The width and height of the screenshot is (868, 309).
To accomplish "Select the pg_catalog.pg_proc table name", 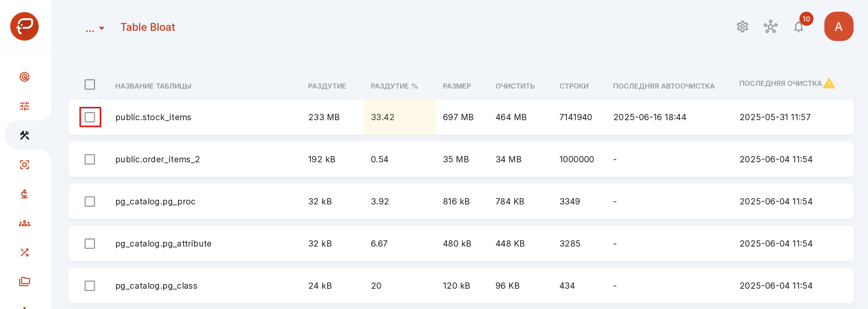I will click(x=155, y=201).
